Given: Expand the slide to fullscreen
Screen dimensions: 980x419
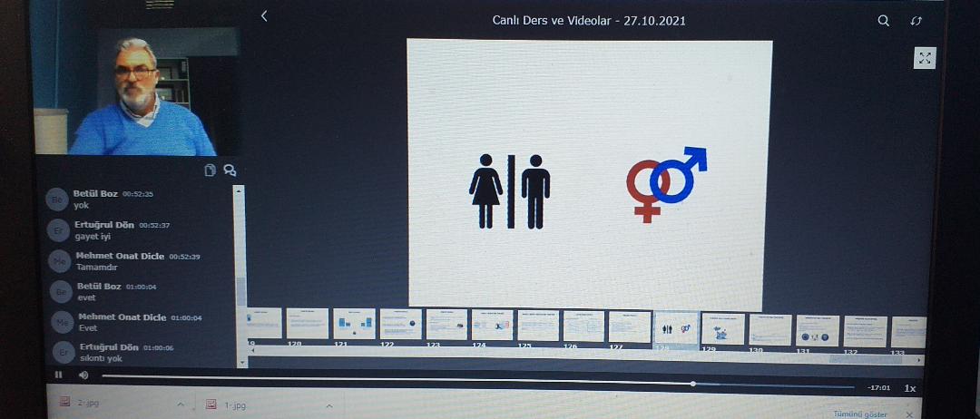Looking at the screenshot, I should 925,58.
